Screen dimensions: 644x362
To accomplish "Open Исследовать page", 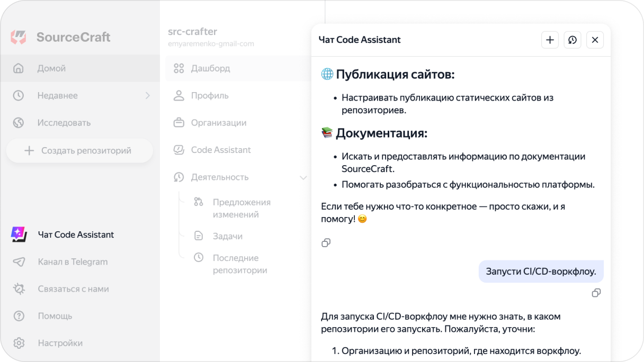I will click(x=64, y=123).
